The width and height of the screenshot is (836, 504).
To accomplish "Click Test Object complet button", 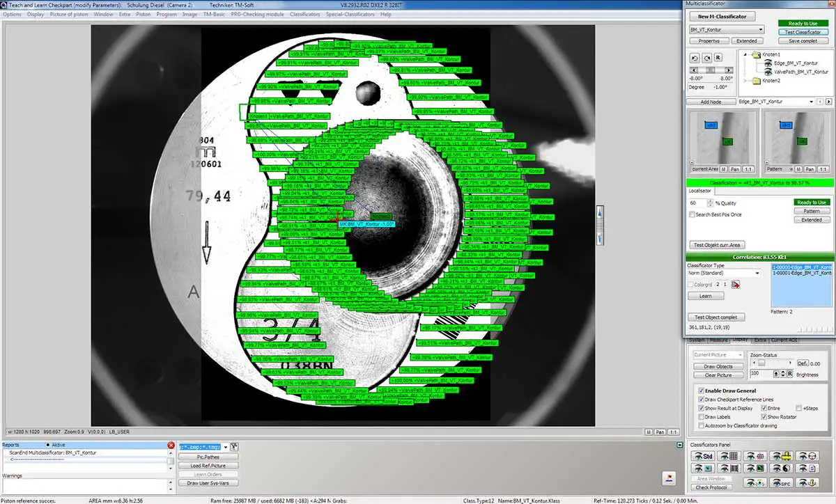I will 715,317.
